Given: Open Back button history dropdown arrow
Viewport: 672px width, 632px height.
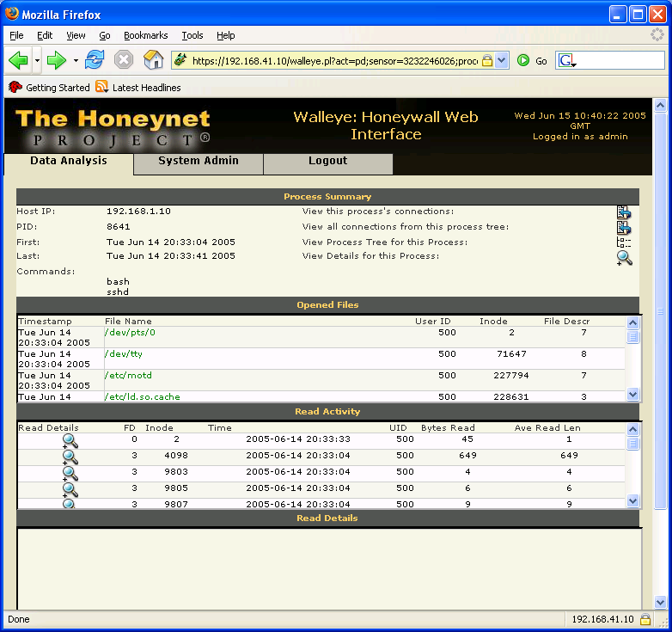Looking at the screenshot, I should [x=37, y=60].
